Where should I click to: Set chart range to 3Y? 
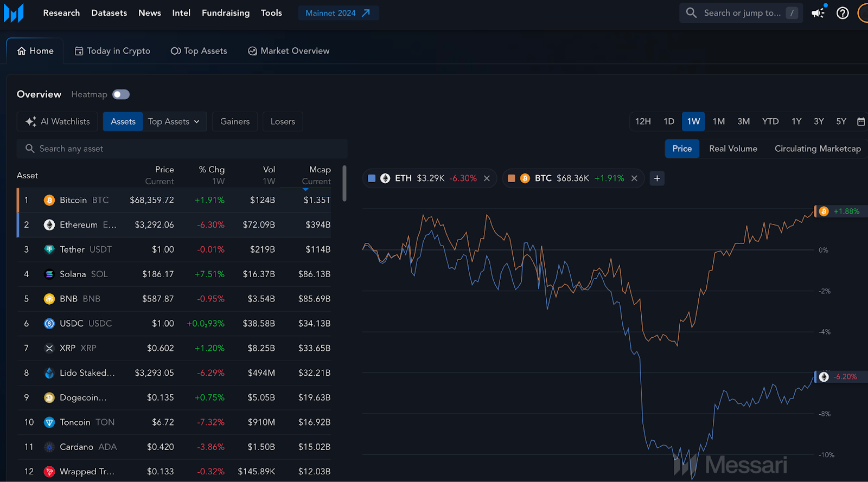(819, 121)
